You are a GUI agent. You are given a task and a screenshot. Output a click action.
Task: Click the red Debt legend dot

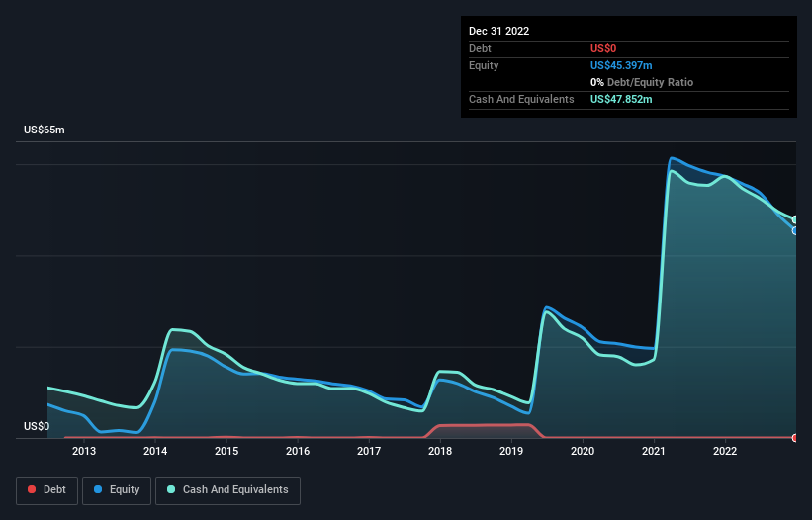pos(32,489)
